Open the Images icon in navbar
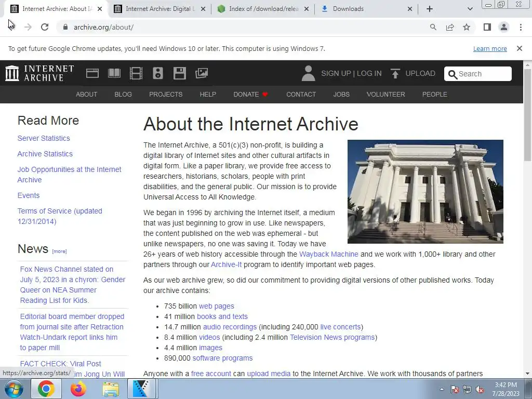 pyautogui.click(x=202, y=73)
